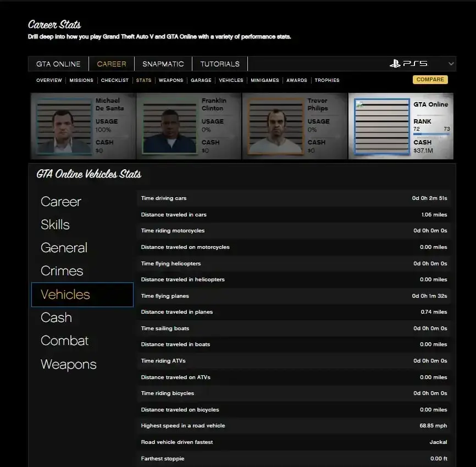This screenshot has height=467, width=476.
Task: Click the Distance traveled in cars label
Action: tap(174, 214)
